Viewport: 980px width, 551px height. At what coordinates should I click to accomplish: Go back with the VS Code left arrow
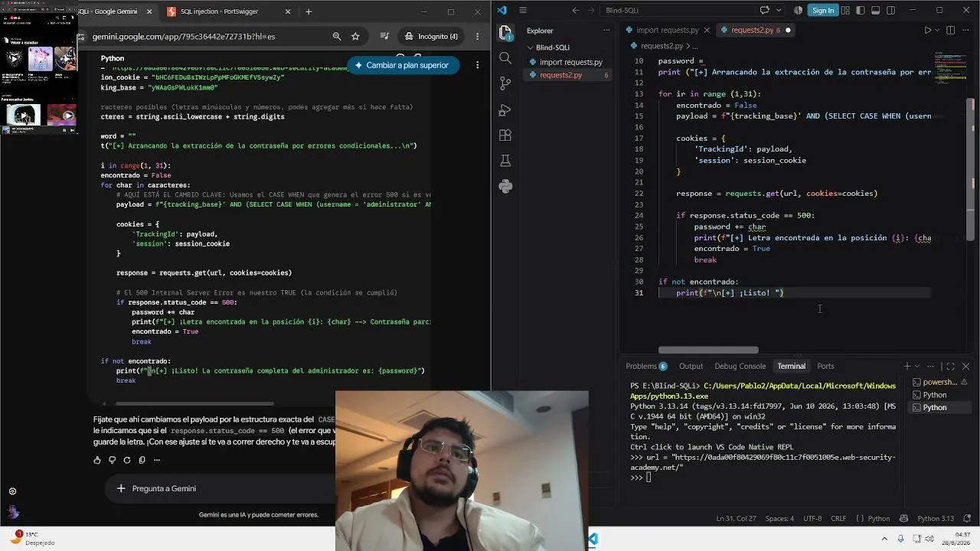(x=576, y=10)
